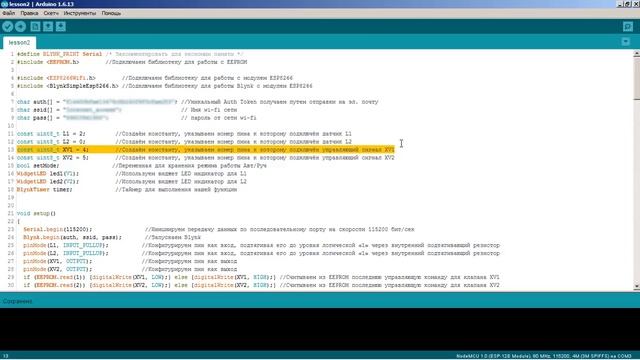Click the #include ESP8266WiFi.h line
This screenshot has height=360, width=640.
pos(155,78)
